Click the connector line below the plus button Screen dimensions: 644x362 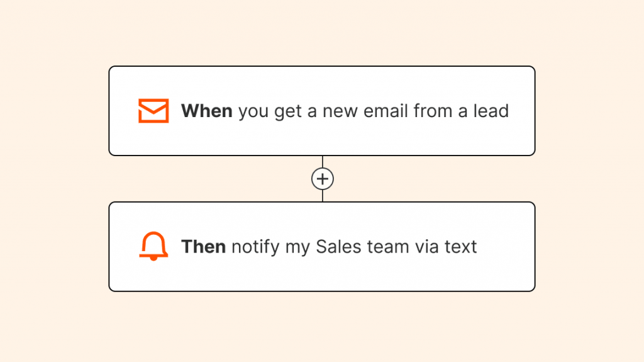[323, 196]
